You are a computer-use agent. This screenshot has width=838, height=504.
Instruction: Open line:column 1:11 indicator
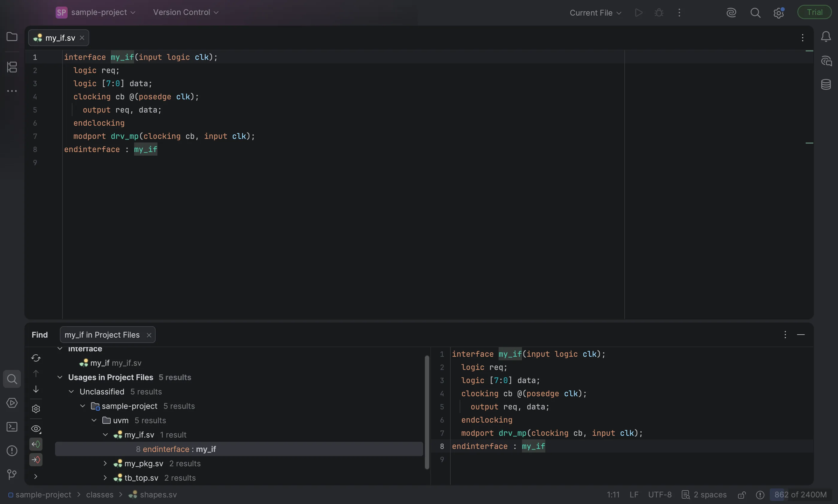(x=613, y=495)
